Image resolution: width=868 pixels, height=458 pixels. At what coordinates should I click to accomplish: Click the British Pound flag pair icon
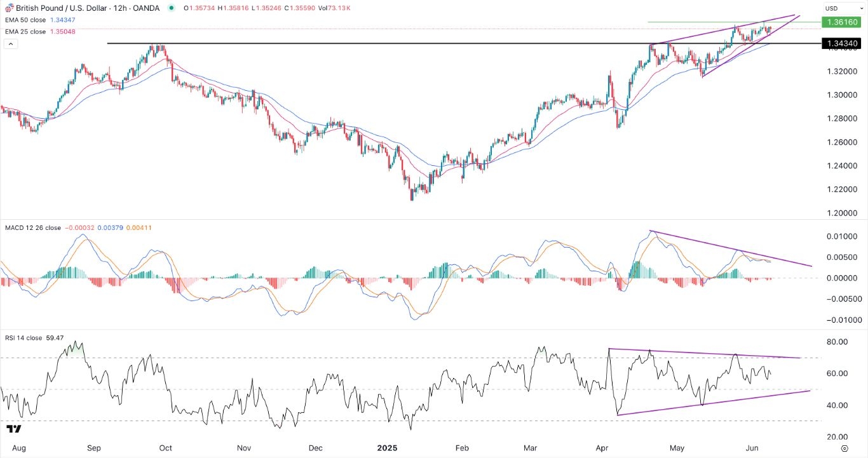(x=9, y=8)
